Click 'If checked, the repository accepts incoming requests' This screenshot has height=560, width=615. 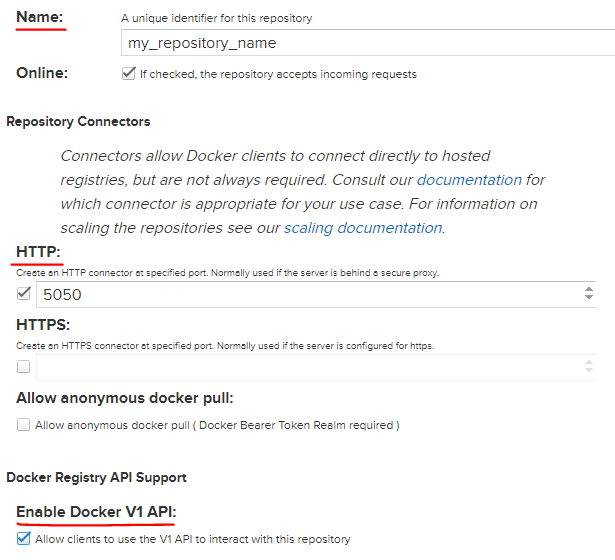278,74
